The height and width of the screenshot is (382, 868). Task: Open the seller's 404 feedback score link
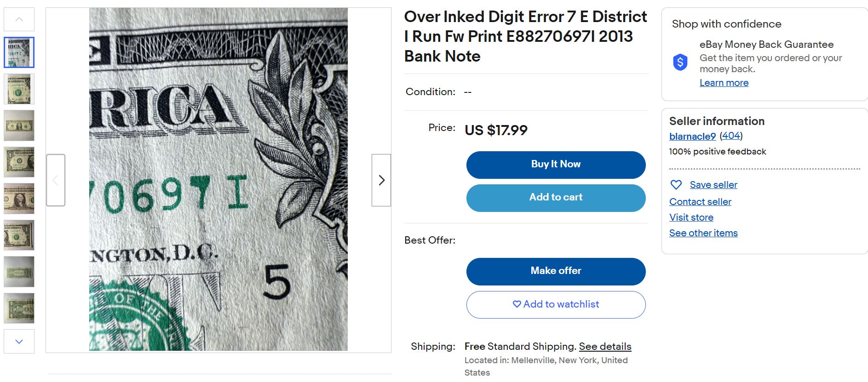[731, 136]
